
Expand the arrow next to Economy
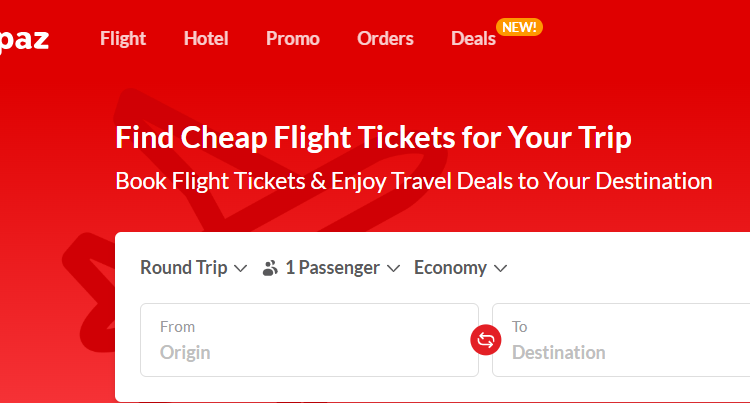point(501,268)
